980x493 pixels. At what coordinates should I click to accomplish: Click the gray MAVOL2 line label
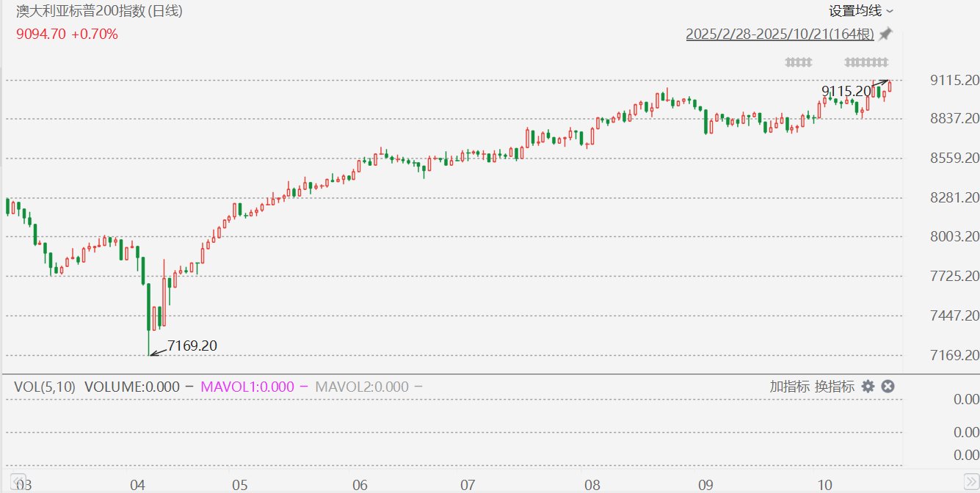[x=361, y=387]
